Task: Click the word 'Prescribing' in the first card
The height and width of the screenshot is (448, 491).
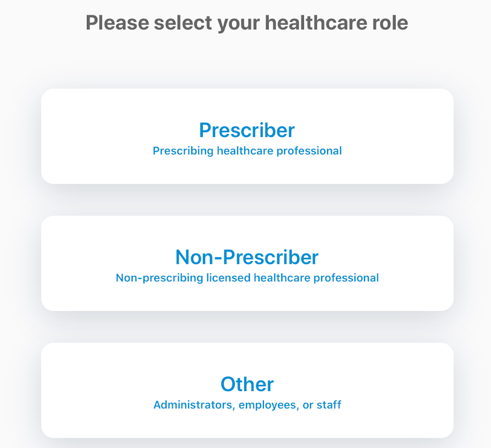Action: pos(183,151)
